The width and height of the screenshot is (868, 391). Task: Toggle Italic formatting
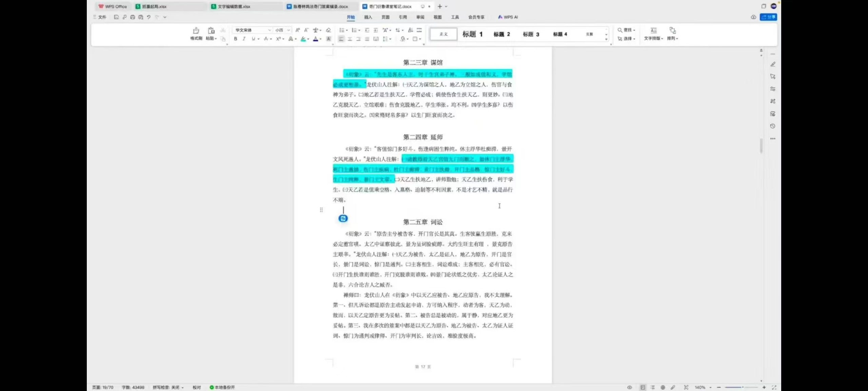[244, 39]
